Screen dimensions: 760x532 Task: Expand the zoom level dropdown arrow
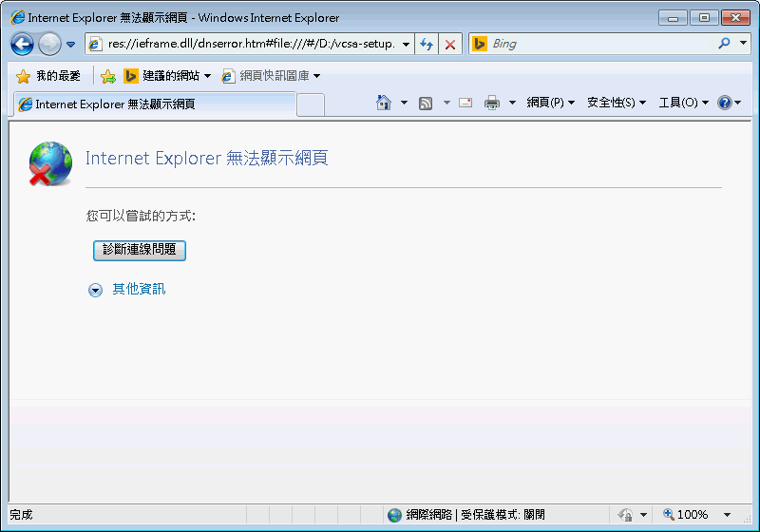click(x=727, y=515)
